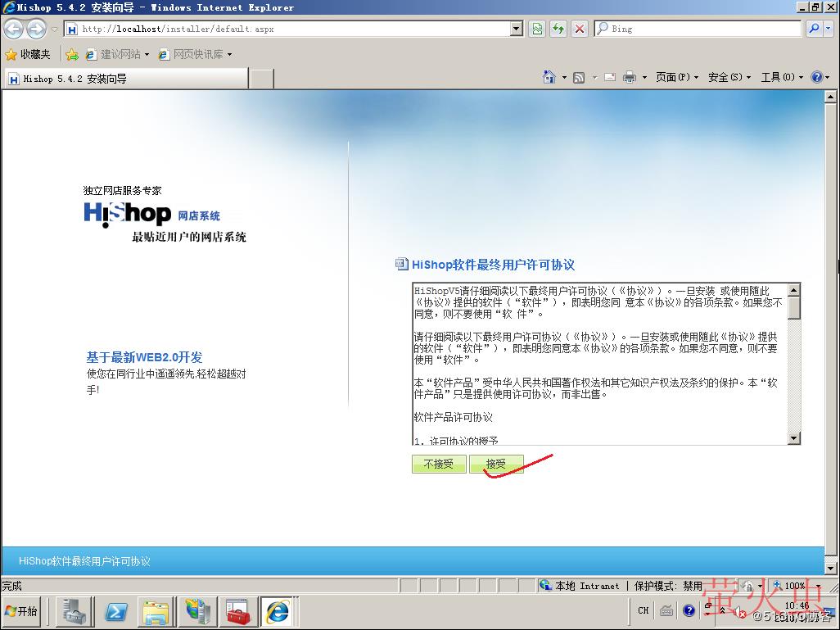Click the Bing search magnifier button

coord(814,29)
